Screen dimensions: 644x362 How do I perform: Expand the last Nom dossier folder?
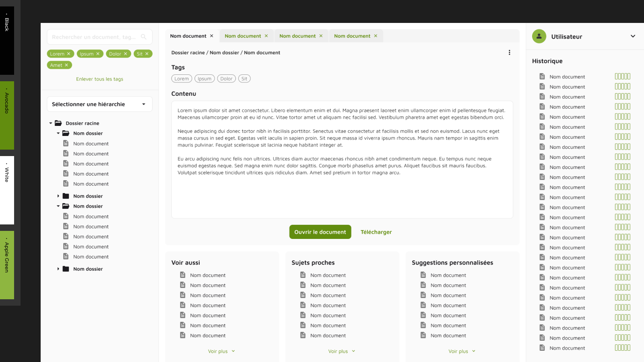coord(58,269)
